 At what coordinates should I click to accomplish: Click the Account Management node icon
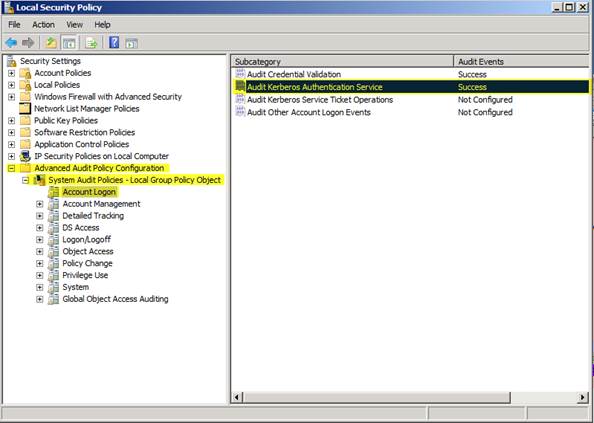[53, 204]
